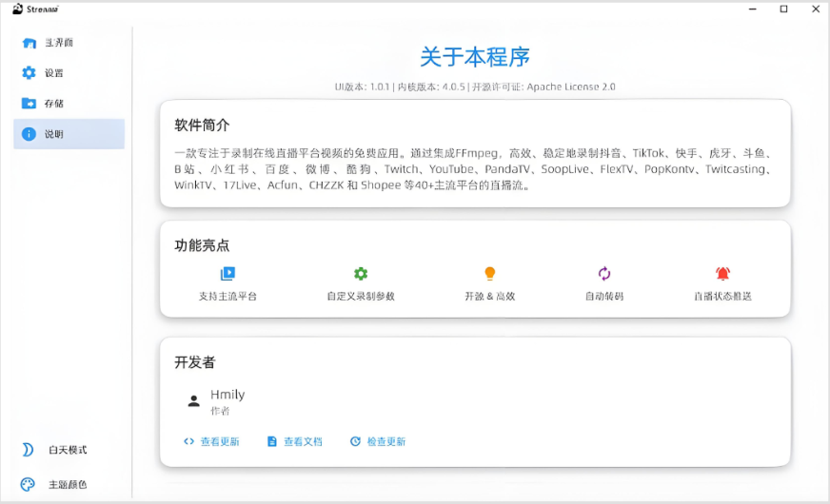The height and width of the screenshot is (504, 830).
Task: Click the info circle icon beside 说明
Action: click(29, 134)
